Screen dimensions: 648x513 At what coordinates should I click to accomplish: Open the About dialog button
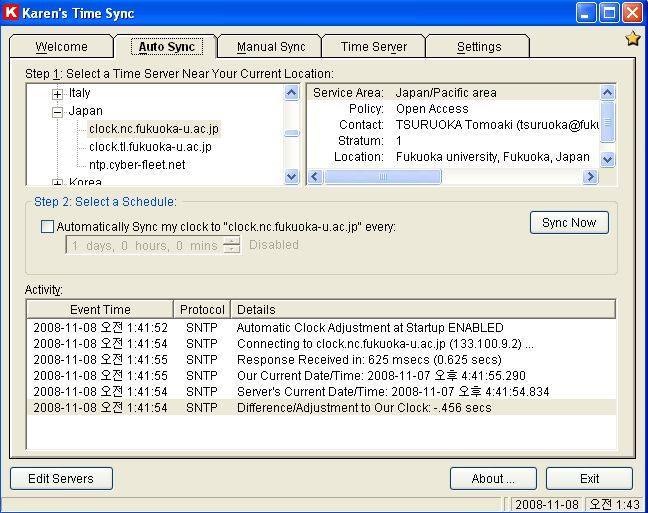493,479
